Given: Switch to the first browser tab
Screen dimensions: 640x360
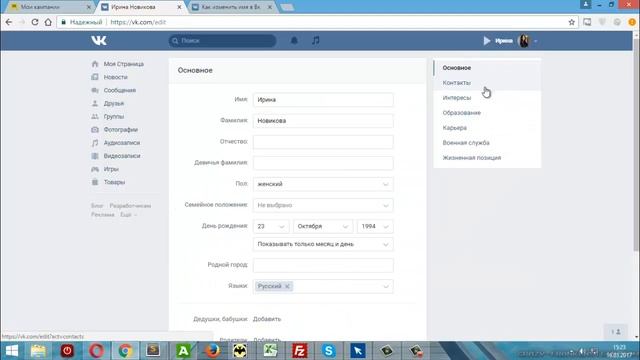Looking at the screenshot, I should point(50,7).
